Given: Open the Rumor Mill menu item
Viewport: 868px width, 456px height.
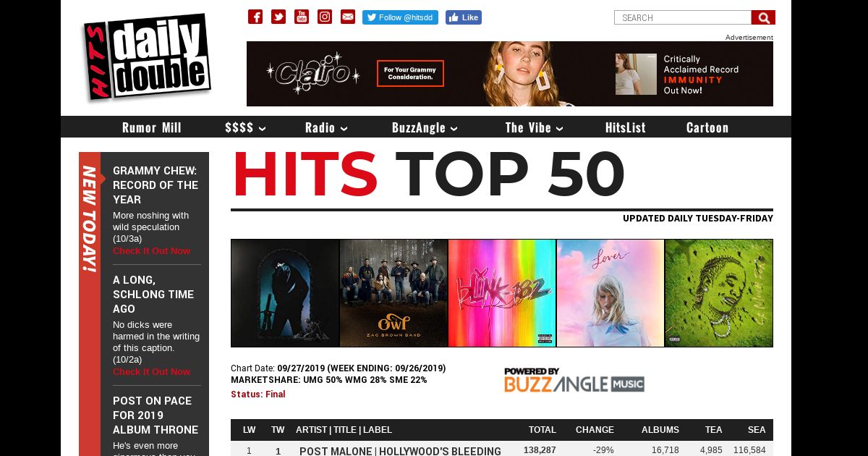Looking at the screenshot, I should [x=152, y=127].
